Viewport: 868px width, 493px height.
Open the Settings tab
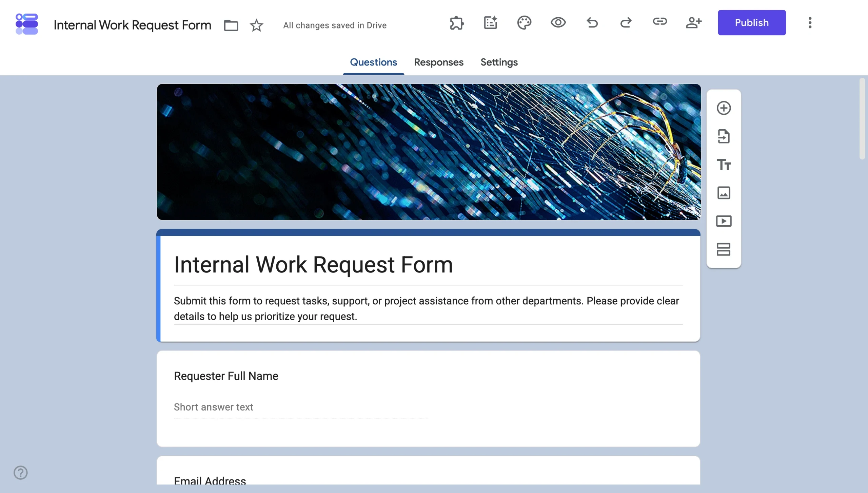click(x=499, y=62)
